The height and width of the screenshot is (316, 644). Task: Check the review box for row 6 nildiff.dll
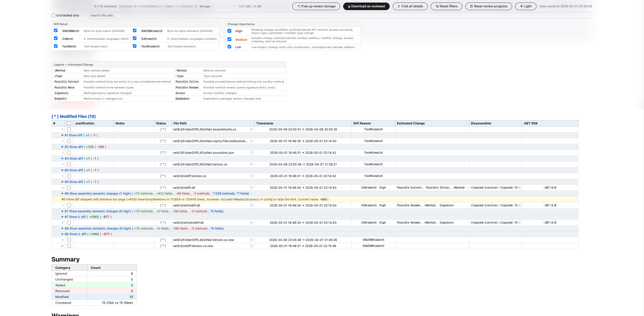69,188
